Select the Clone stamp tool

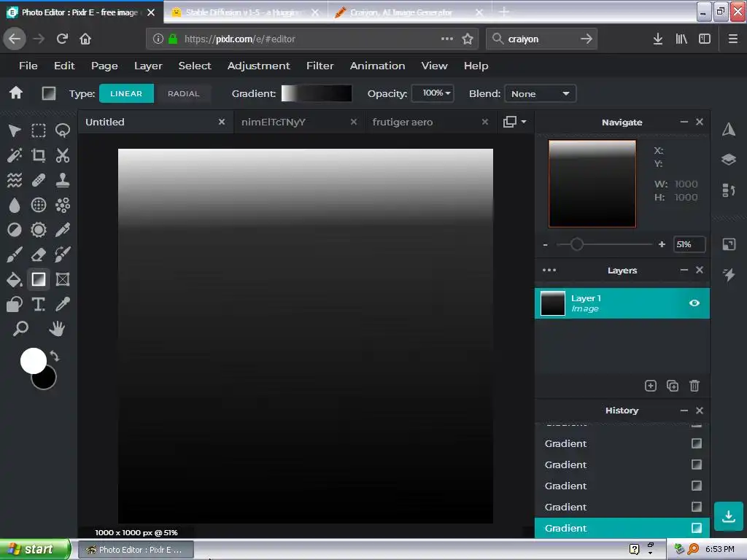point(63,180)
